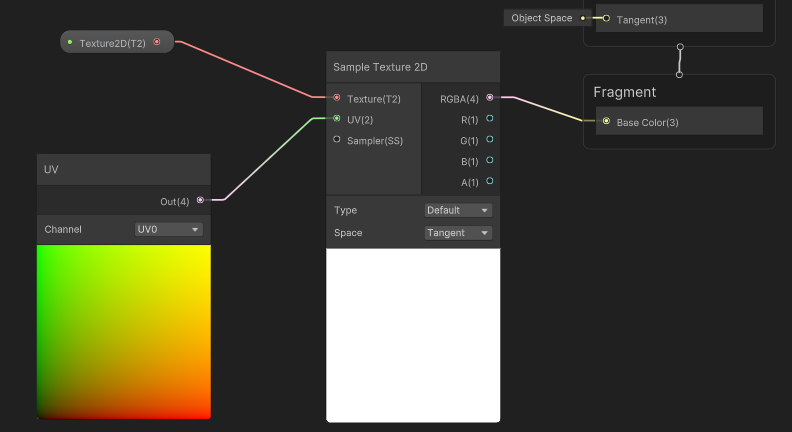Click the UV node gradient preview

click(x=124, y=332)
